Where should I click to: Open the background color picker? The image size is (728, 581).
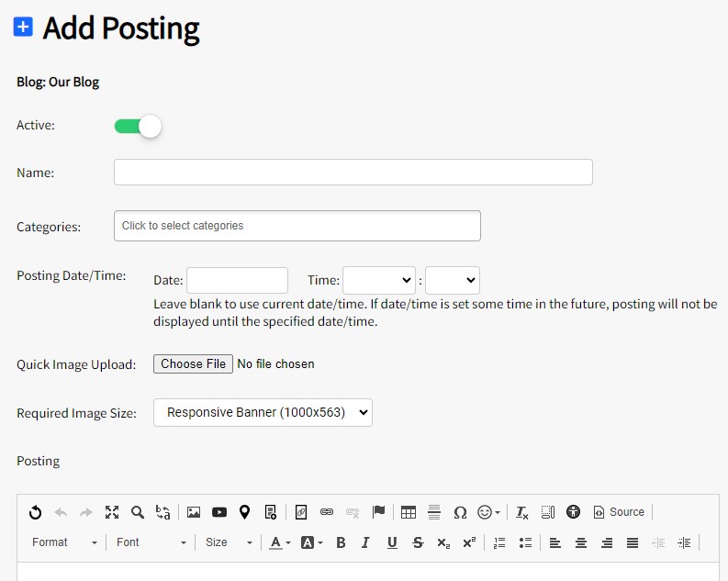click(x=311, y=542)
